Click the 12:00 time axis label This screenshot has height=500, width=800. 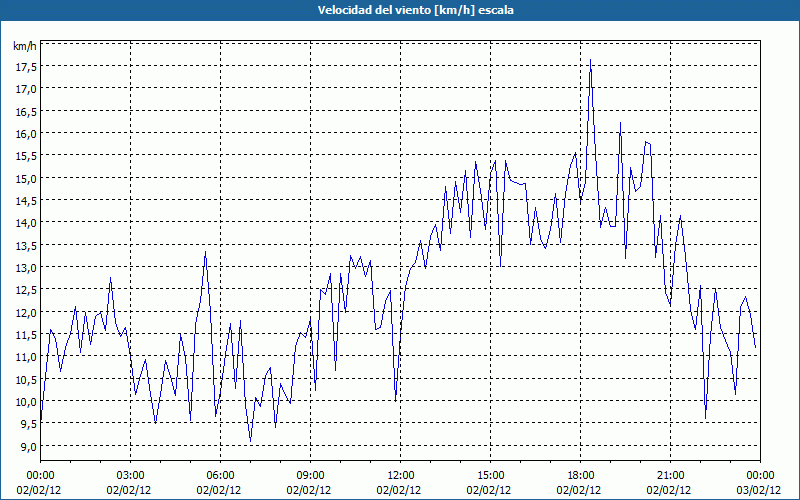[401, 476]
